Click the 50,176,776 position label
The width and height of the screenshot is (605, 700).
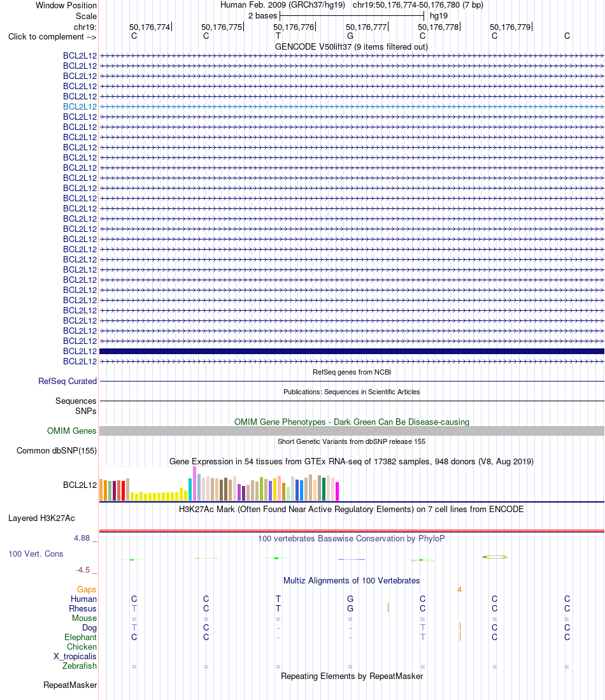[x=294, y=27]
